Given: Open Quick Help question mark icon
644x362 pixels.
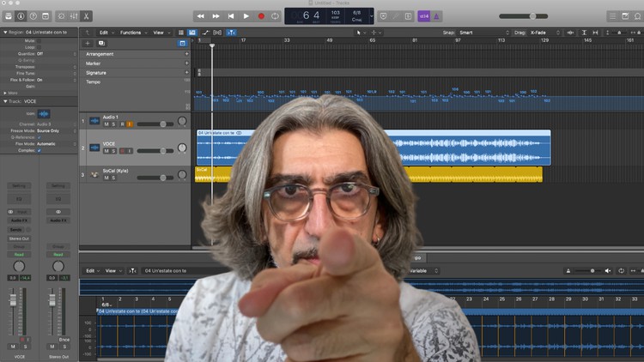Looking at the screenshot, I should 33,16.
